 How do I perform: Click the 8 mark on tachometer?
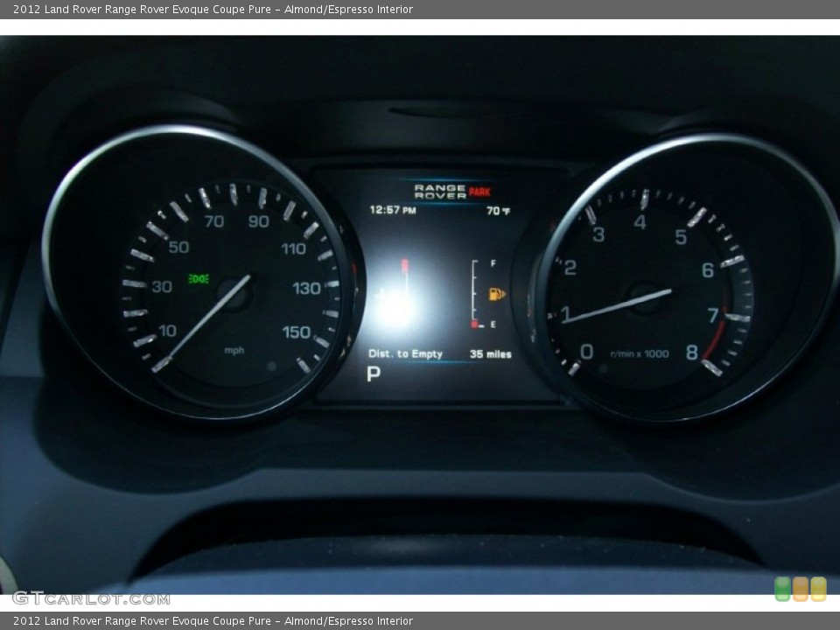pyautogui.click(x=691, y=352)
